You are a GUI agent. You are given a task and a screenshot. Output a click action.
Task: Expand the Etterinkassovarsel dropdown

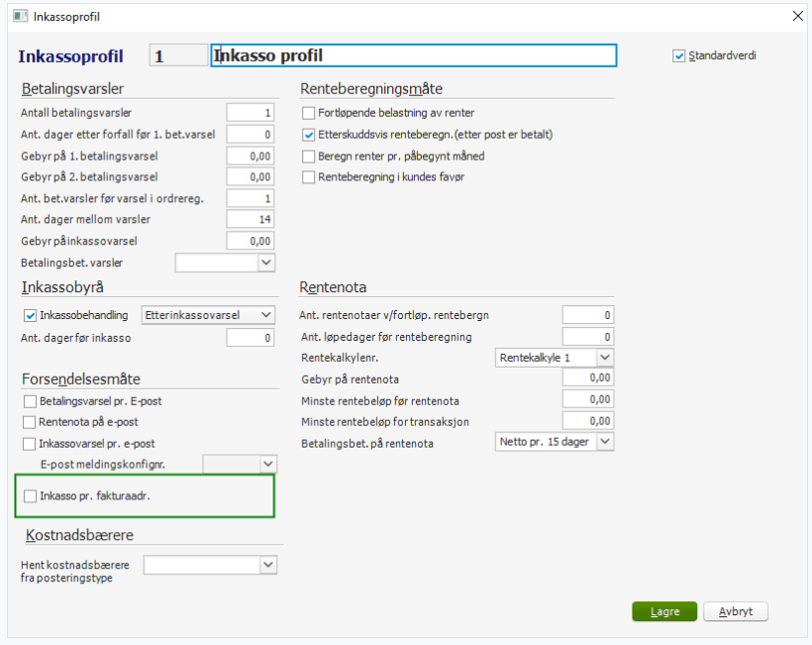(x=265, y=315)
